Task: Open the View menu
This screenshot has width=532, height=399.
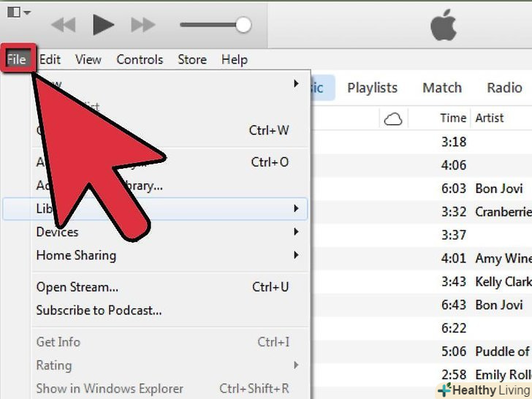Action: tap(88, 59)
